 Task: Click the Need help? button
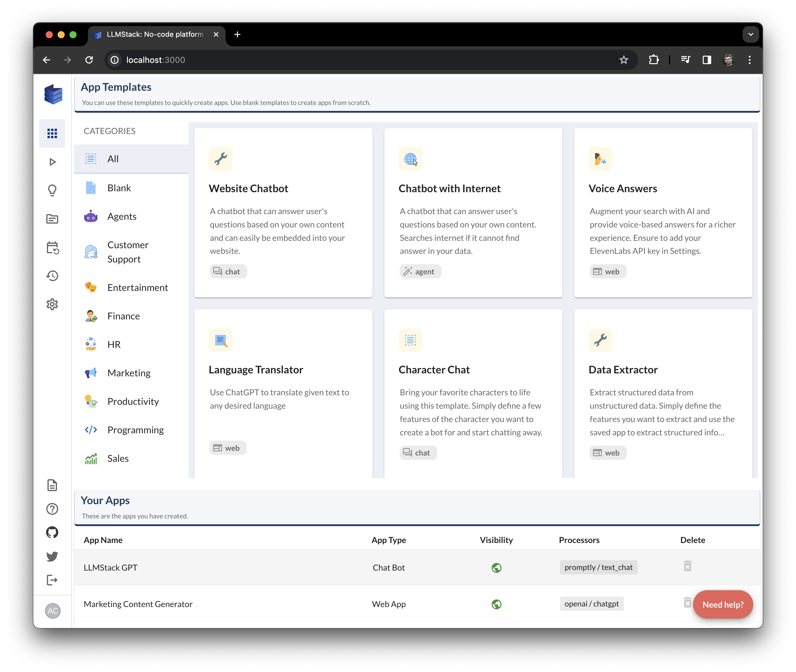723,605
